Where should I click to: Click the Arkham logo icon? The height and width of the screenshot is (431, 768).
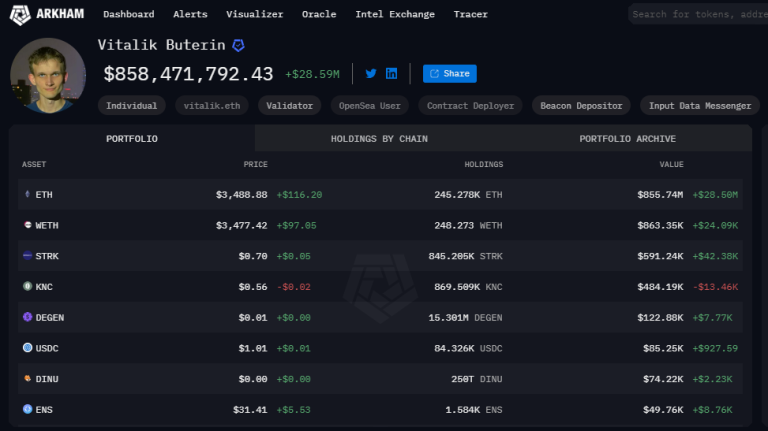[19, 14]
